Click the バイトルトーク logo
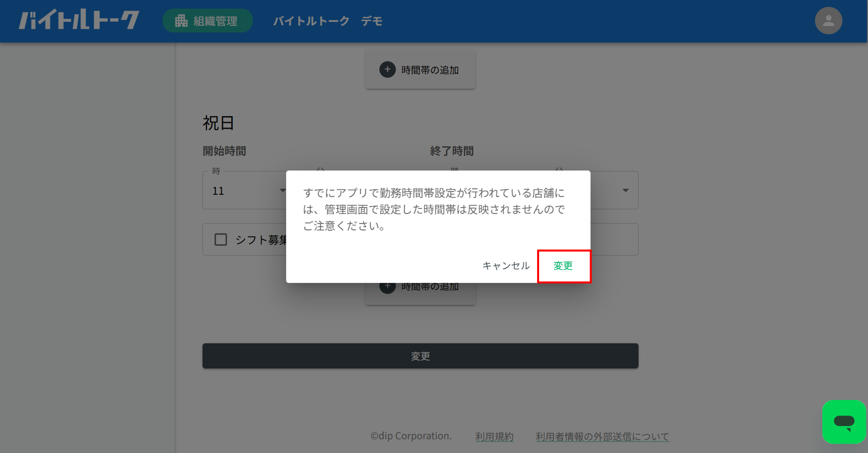The image size is (868, 453). pyautogui.click(x=79, y=20)
